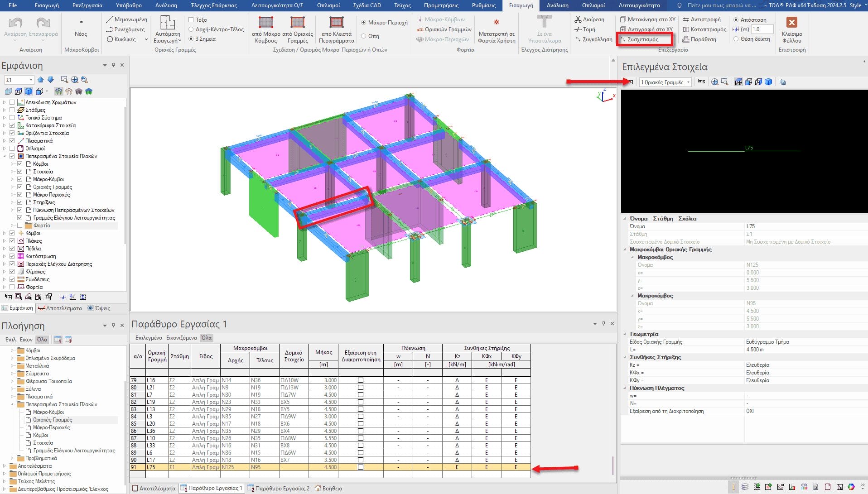
Task: Expand the 'Φορτία' folder in display tree
Action: coord(13,225)
